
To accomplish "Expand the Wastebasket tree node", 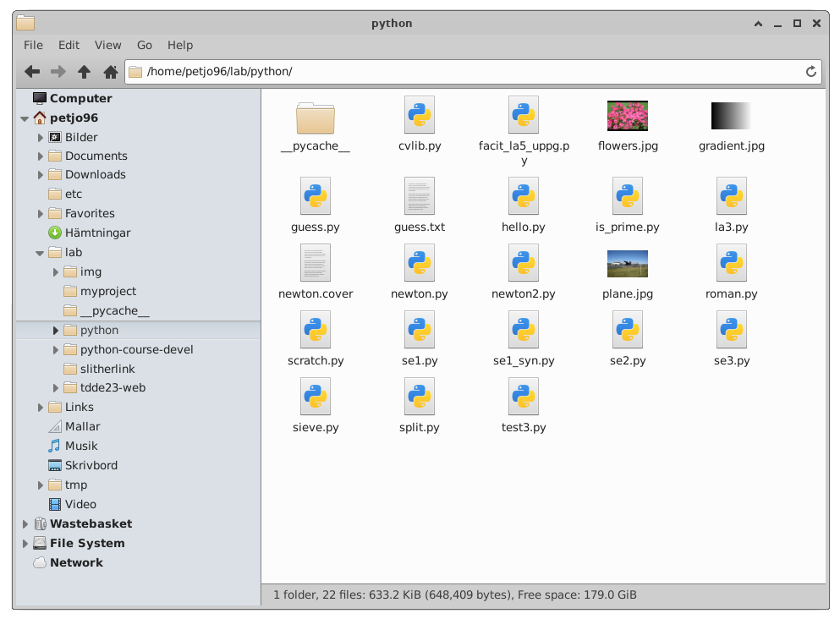I will coord(25,524).
